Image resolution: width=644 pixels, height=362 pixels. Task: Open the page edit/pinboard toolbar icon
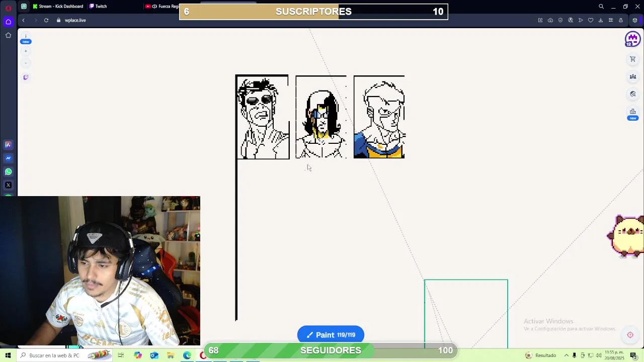pos(540,20)
